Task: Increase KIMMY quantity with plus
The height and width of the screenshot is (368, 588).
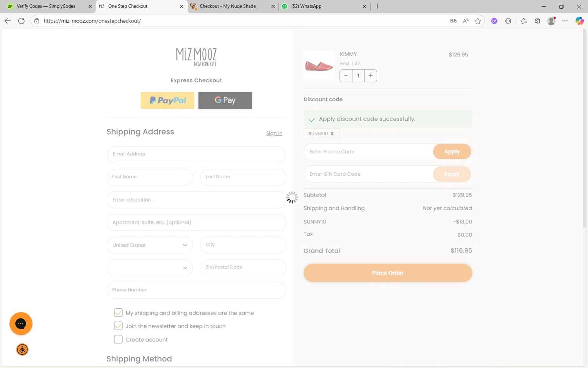Action: pyautogui.click(x=370, y=76)
